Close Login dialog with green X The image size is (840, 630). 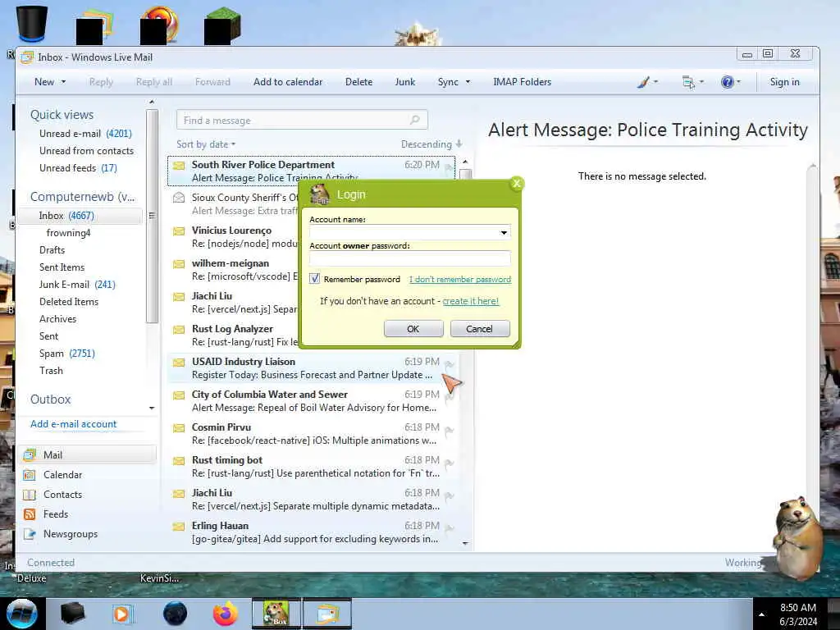click(517, 184)
